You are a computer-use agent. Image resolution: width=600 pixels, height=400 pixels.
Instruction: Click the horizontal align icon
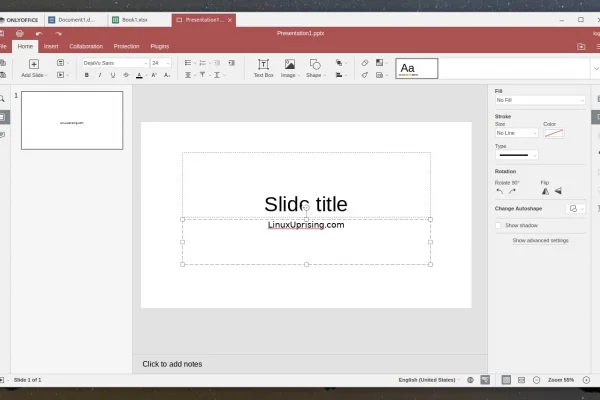click(188, 75)
